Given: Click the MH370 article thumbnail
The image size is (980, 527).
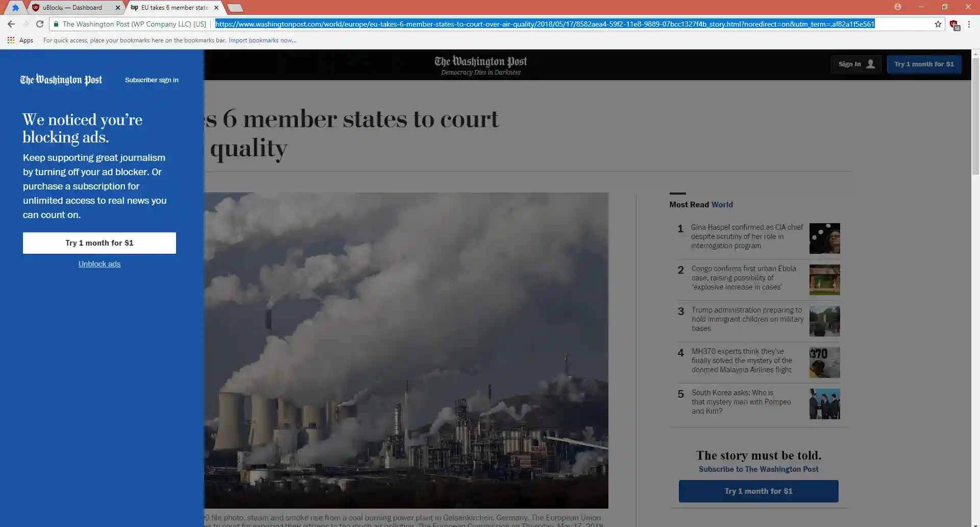Looking at the screenshot, I should coord(824,362).
